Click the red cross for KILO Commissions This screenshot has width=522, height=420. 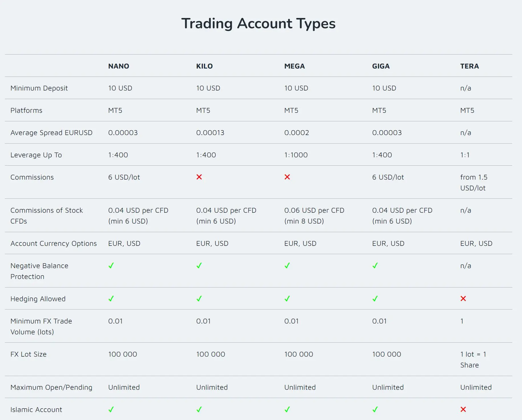(199, 177)
